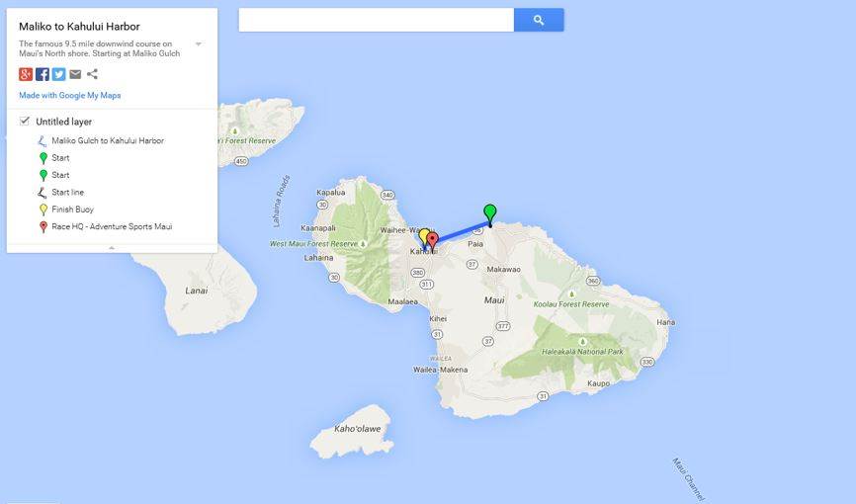Share the map via the email icon
856x504 pixels.
pyautogui.click(x=75, y=74)
